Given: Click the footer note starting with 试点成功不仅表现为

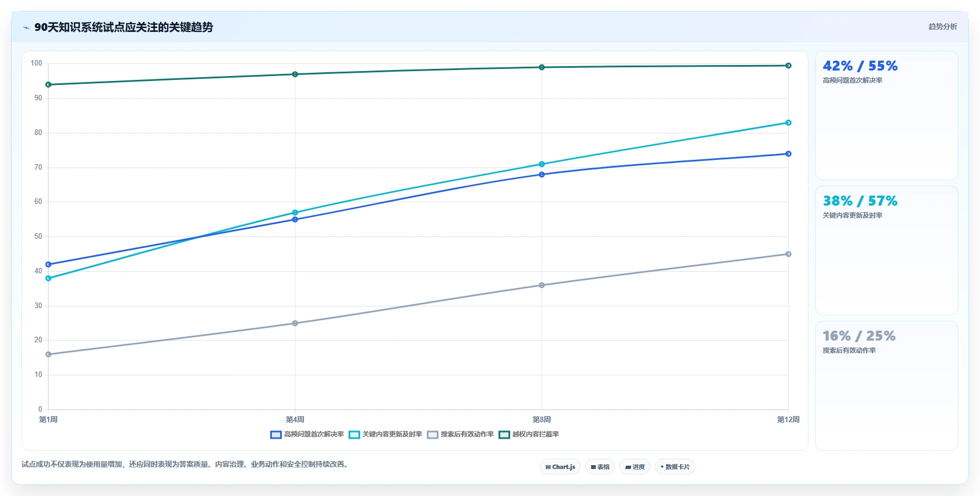Looking at the screenshot, I should [186, 465].
